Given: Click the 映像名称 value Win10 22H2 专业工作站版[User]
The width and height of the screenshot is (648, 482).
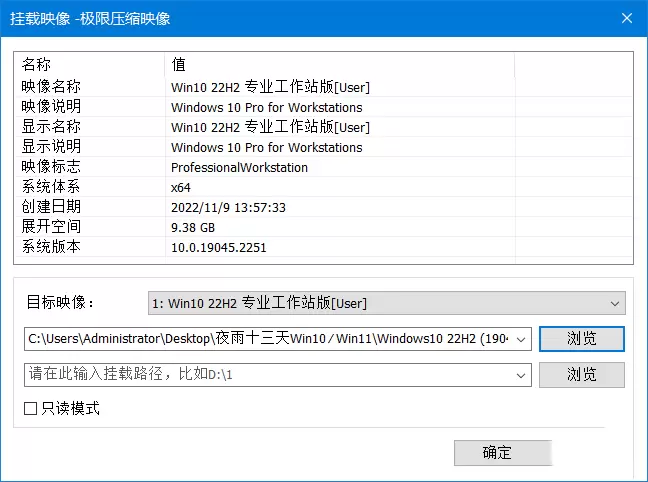Looking at the screenshot, I should (270, 87).
